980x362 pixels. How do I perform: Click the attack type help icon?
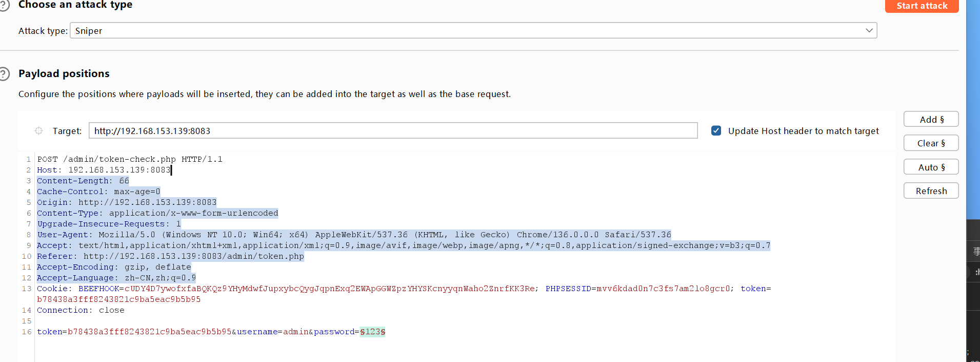tap(4, 5)
